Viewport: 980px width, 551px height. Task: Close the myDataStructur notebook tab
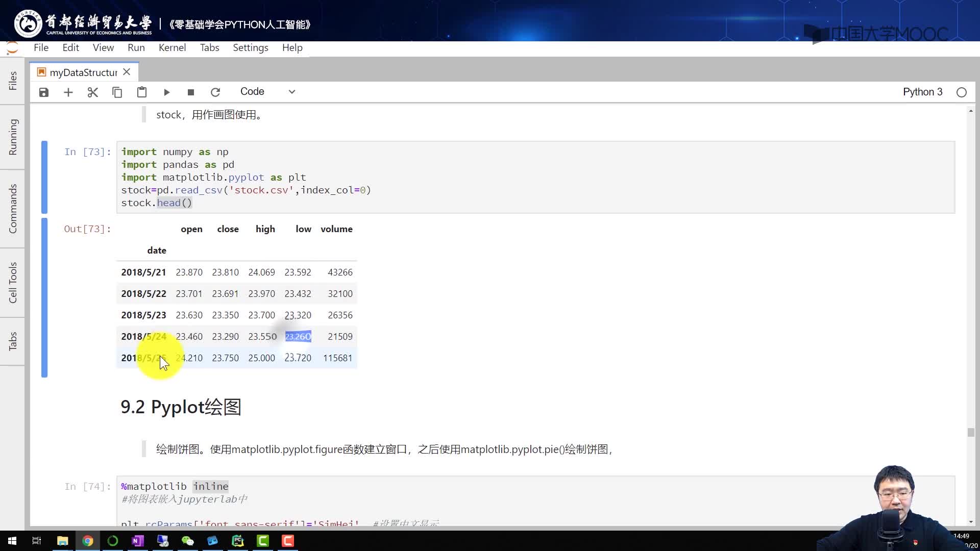point(127,72)
